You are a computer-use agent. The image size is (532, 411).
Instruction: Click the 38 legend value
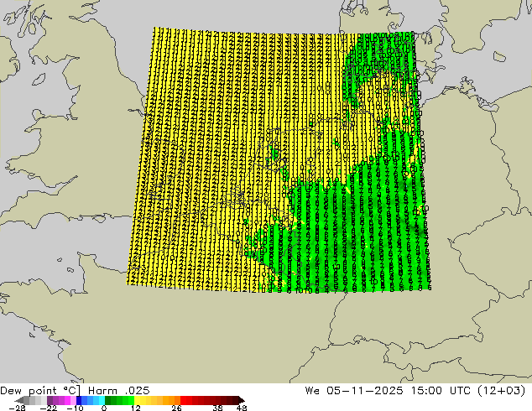click(x=217, y=408)
